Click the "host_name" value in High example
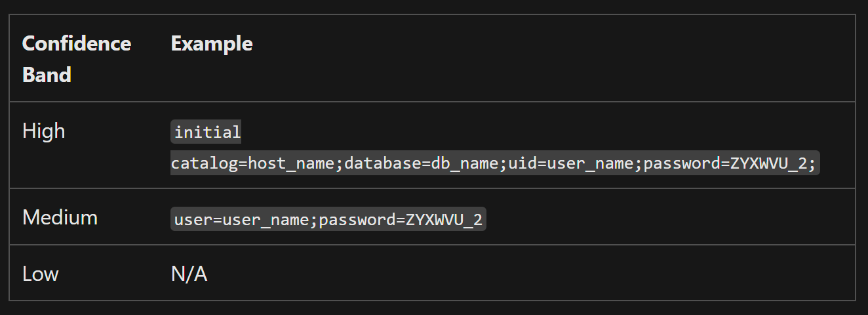868x315 pixels. click(x=291, y=163)
